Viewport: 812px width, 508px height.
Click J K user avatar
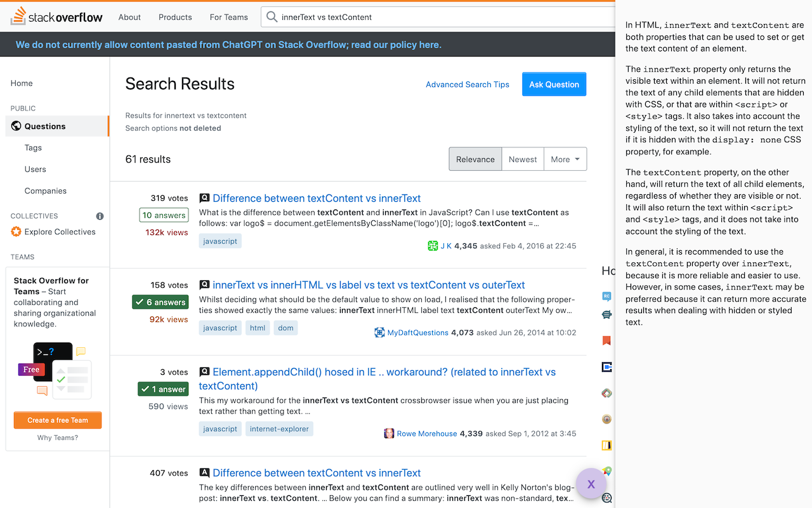point(433,246)
